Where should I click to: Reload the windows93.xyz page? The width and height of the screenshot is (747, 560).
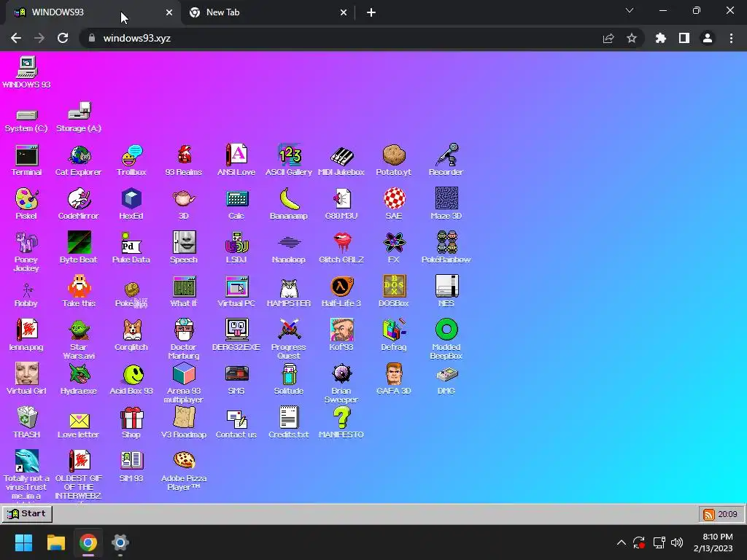click(x=63, y=38)
